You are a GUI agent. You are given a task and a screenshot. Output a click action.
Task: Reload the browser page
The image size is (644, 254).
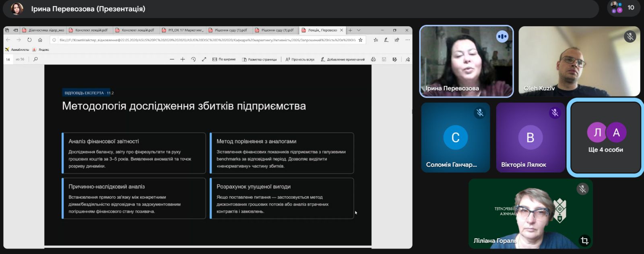tap(29, 40)
